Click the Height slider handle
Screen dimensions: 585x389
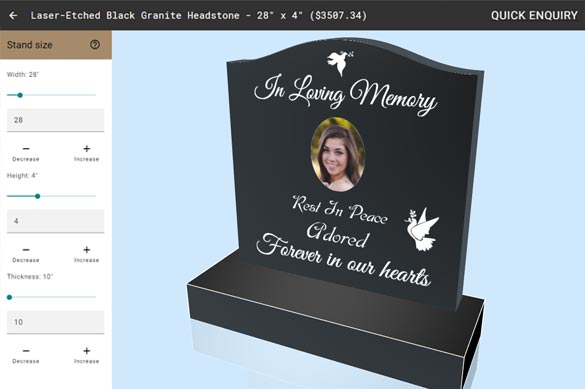(37, 196)
